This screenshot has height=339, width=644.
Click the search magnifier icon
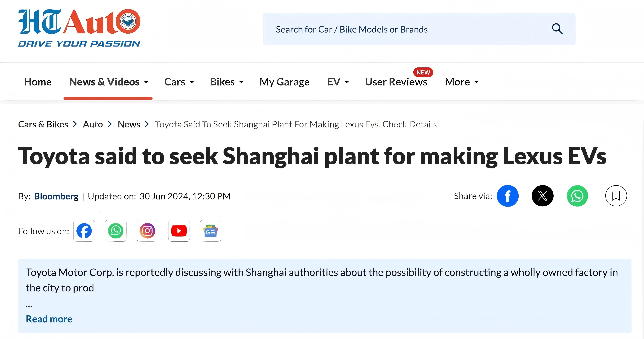[x=557, y=29]
